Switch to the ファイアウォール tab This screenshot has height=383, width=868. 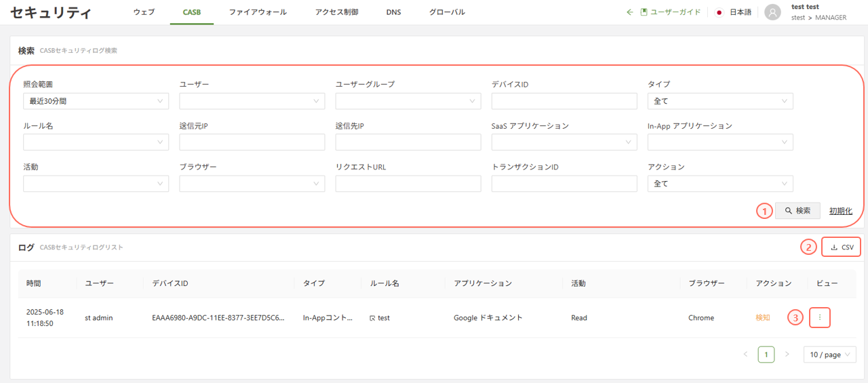click(258, 12)
